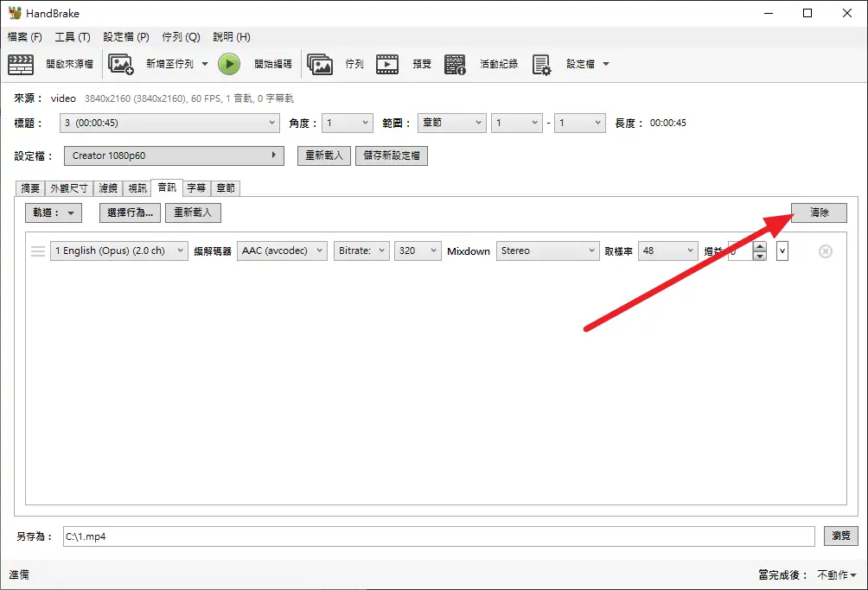The image size is (868, 590).
Task: Click the Presets toolbar icon
Action: (x=542, y=64)
